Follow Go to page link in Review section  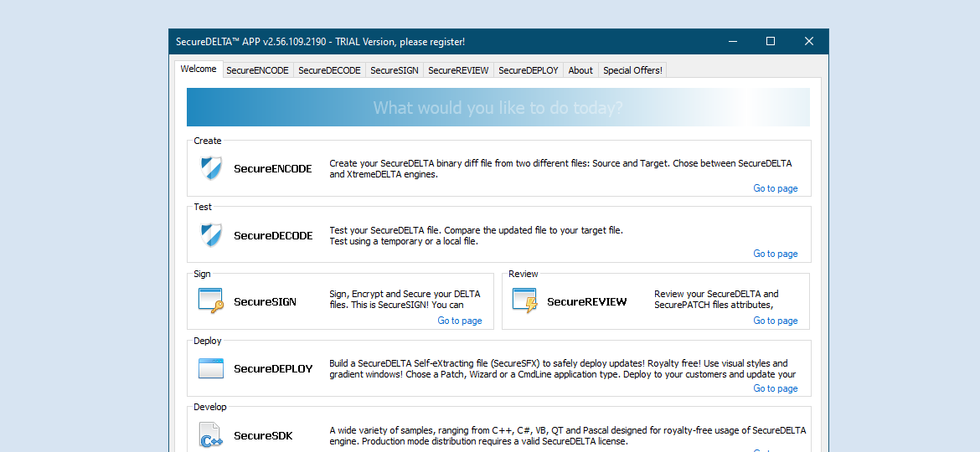pos(775,321)
